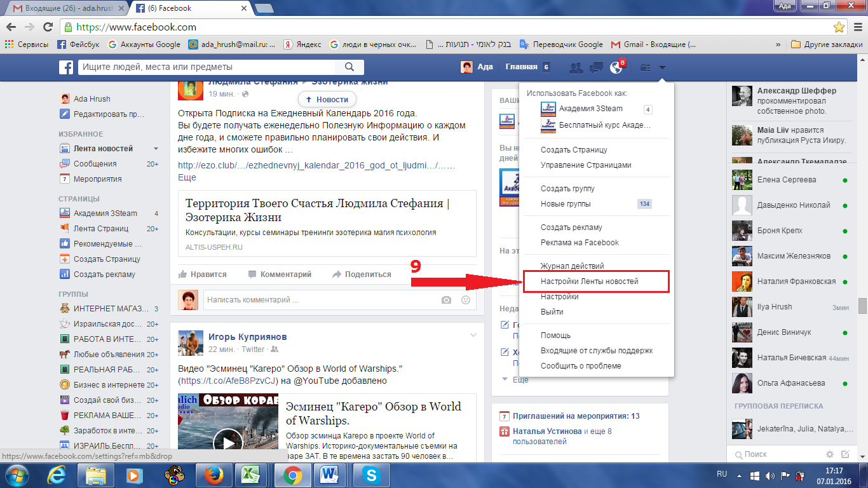Open Internet Explorer from the taskbar

tap(56, 475)
